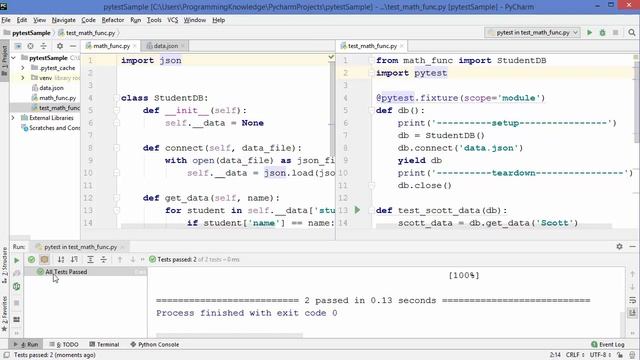Image resolution: width=640 pixels, height=360 pixels.
Task: Select math_func.py in project tree
Action: [x=57, y=98]
